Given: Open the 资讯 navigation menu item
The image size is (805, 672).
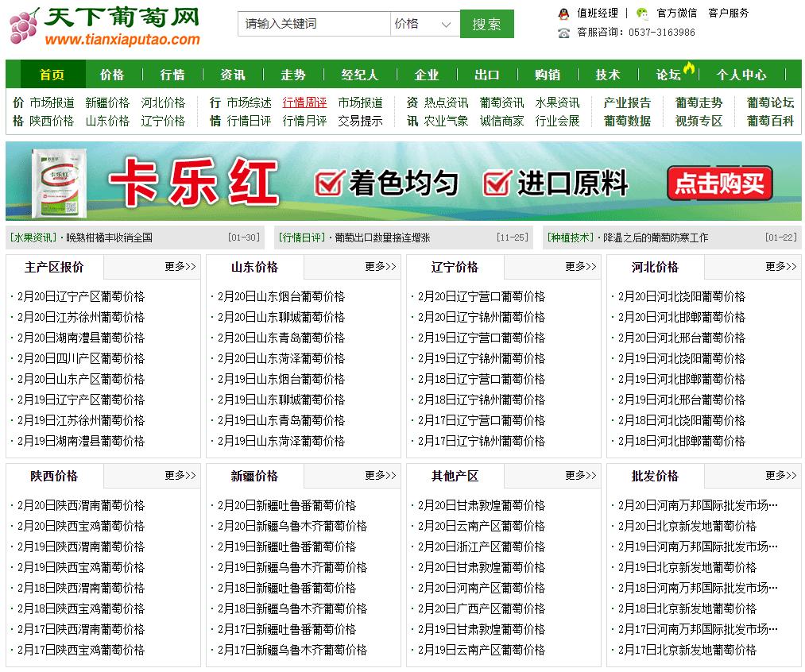Looking at the screenshot, I should point(233,75).
